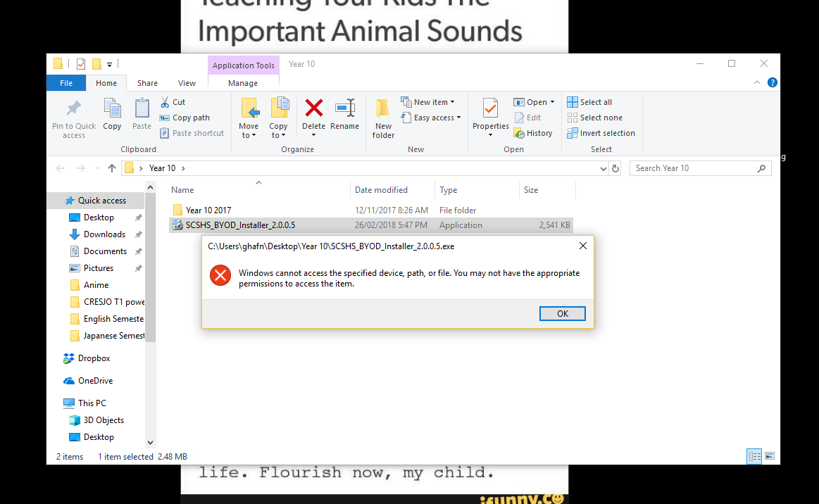Screen dimensions: 819x504
Task: Click the Select all icon
Action: [x=573, y=102]
